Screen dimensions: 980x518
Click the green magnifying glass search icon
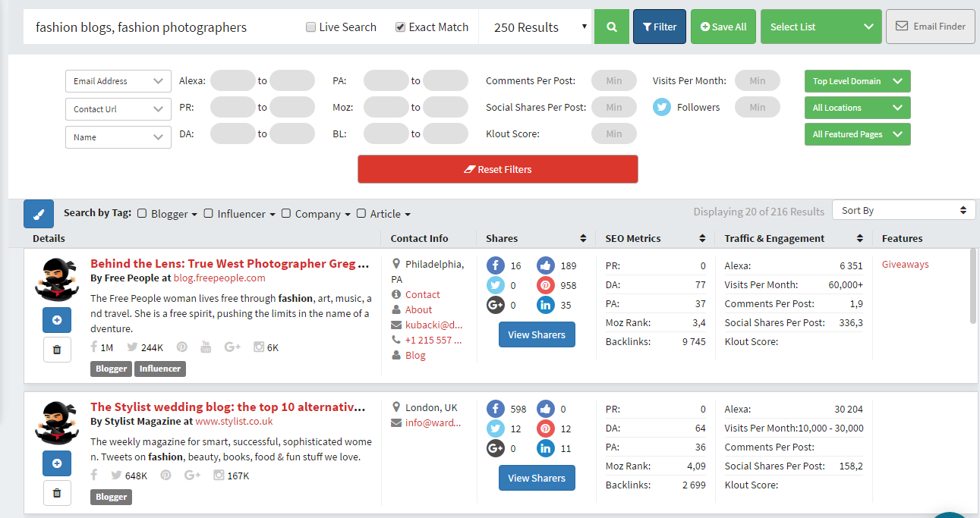612,26
